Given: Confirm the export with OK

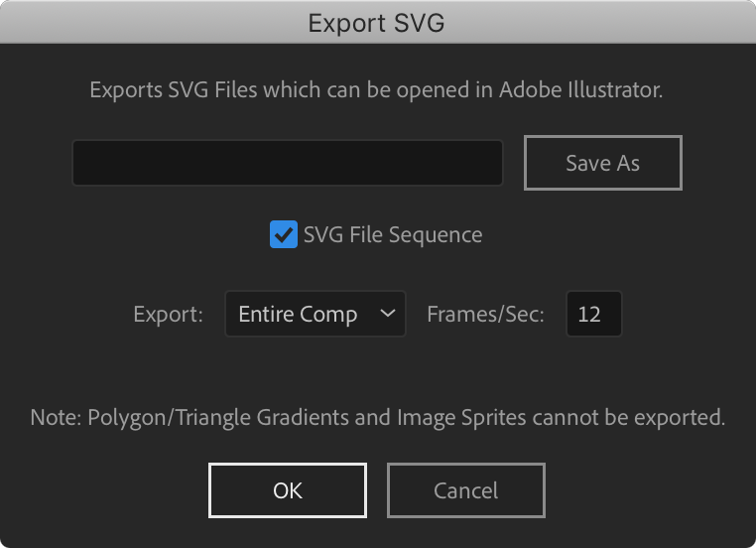Looking at the screenshot, I should 288,490.
